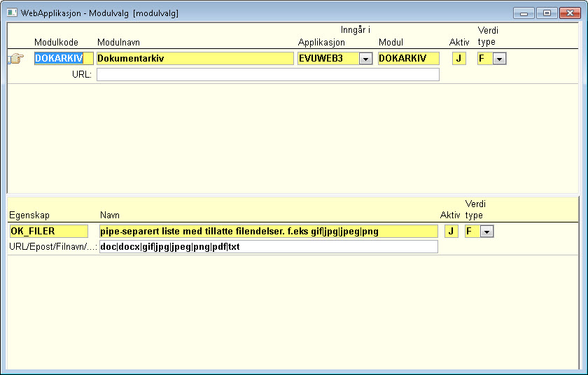Click the Modulkode column header
The image size is (588, 375).
[56, 43]
